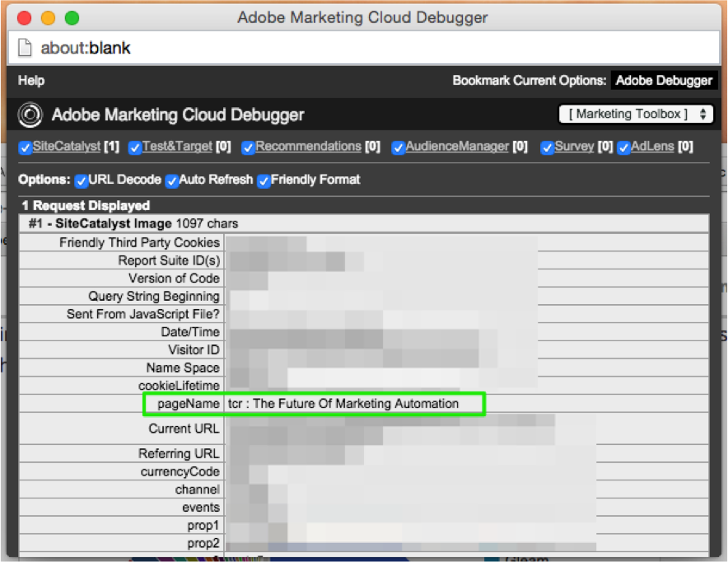Select 'tcr : The Future Of Marketing Automation' value
The height and width of the screenshot is (562, 728).
click(x=343, y=404)
